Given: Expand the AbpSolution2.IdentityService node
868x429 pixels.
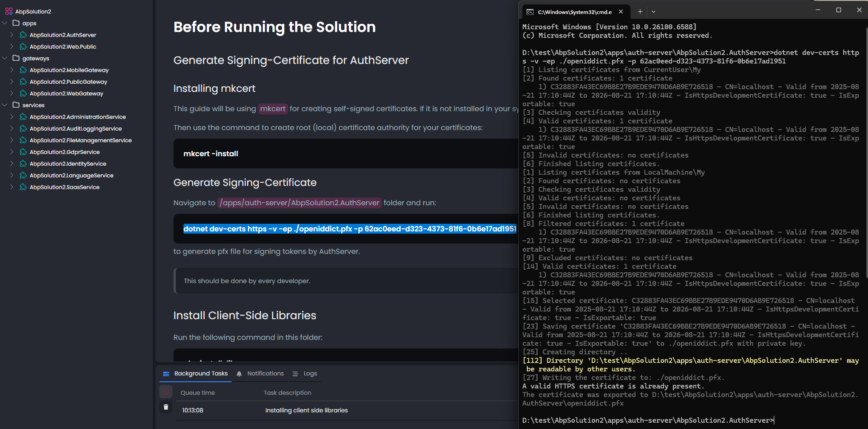Looking at the screenshot, I should tap(12, 163).
